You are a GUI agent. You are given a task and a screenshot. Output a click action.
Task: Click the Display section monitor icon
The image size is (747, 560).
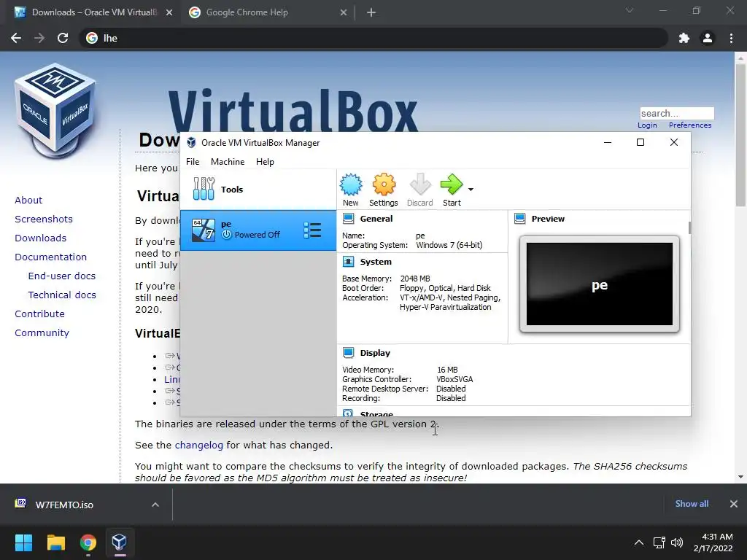[348, 353]
